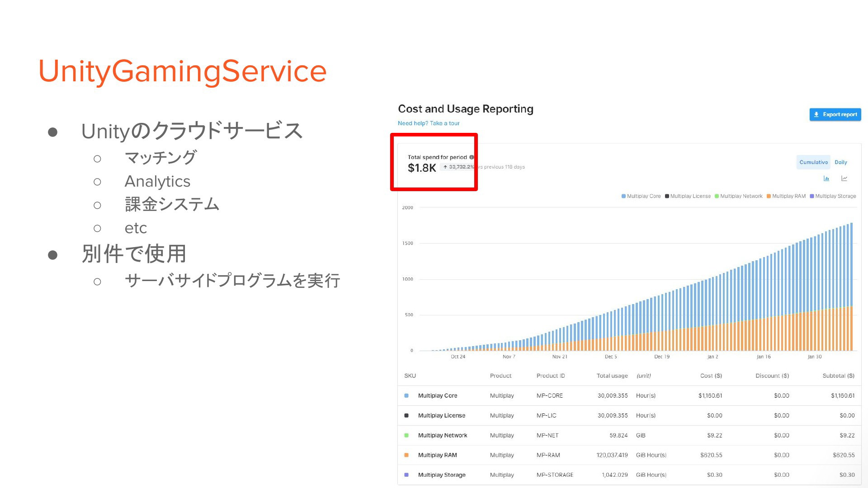Image resolution: width=868 pixels, height=488 pixels.
Task: Click the blue swatch in Multiplay Core row
Action: (x=406, y=396)
